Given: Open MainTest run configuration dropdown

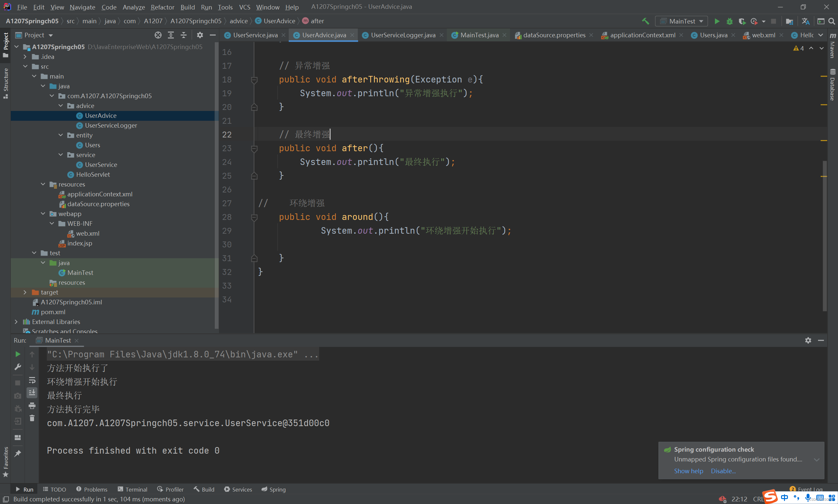Looking at the screenshot, I should pyautogui.click(x=681, y=21).
